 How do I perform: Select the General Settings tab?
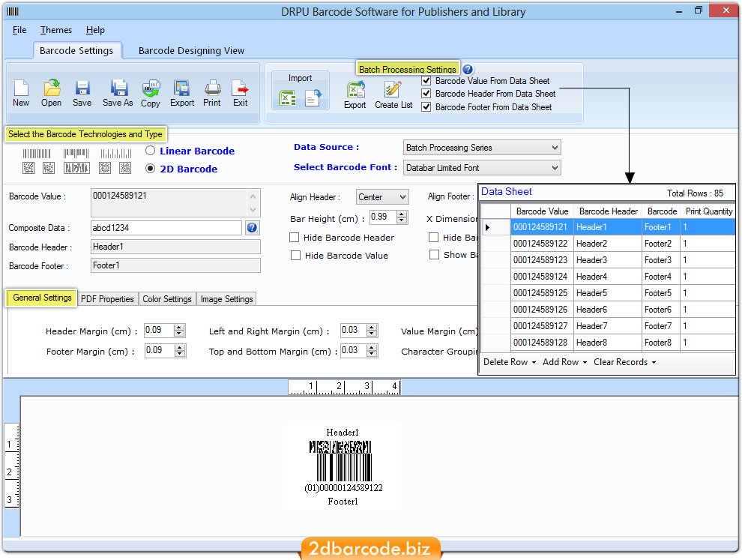(x=42, y=298)
